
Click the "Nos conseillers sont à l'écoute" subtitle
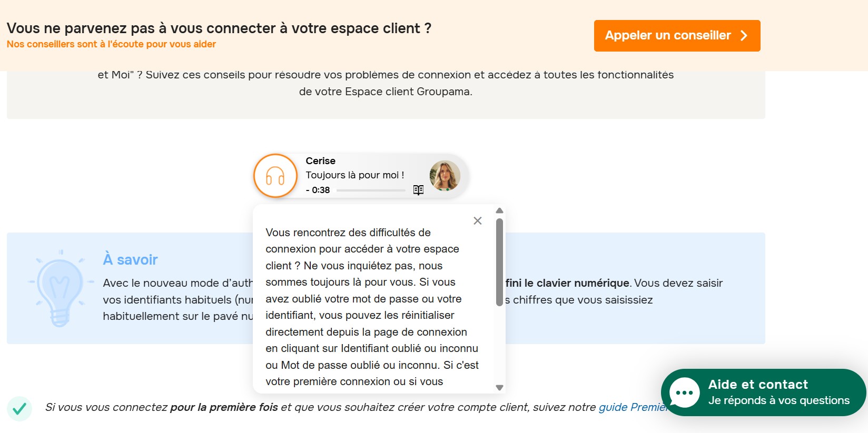111,44
